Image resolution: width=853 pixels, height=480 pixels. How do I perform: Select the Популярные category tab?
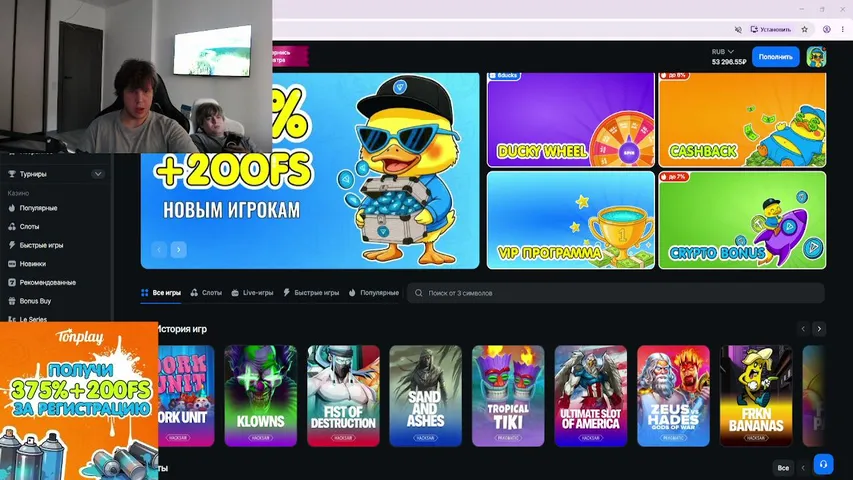(x=374, y=293)
